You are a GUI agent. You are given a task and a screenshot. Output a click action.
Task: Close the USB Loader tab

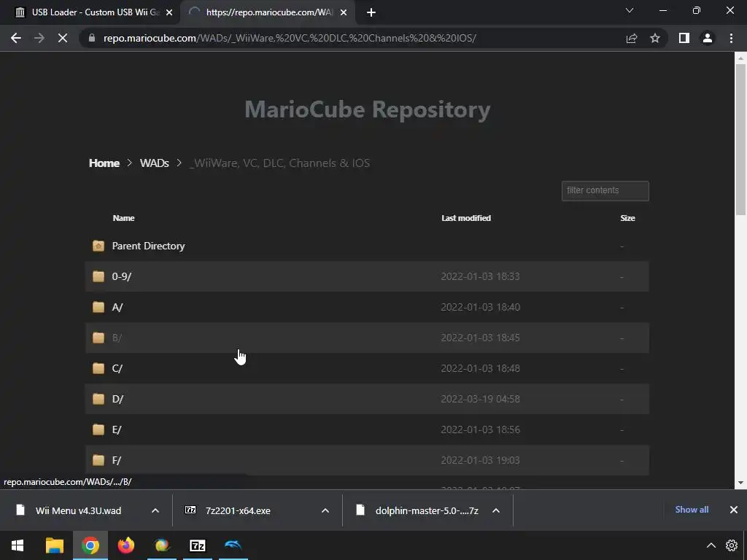click(x=169, y=12)
